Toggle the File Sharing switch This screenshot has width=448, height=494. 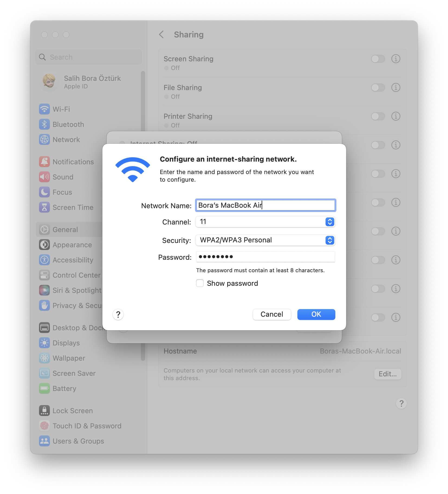pyautogui.click(x=378, y=88)
